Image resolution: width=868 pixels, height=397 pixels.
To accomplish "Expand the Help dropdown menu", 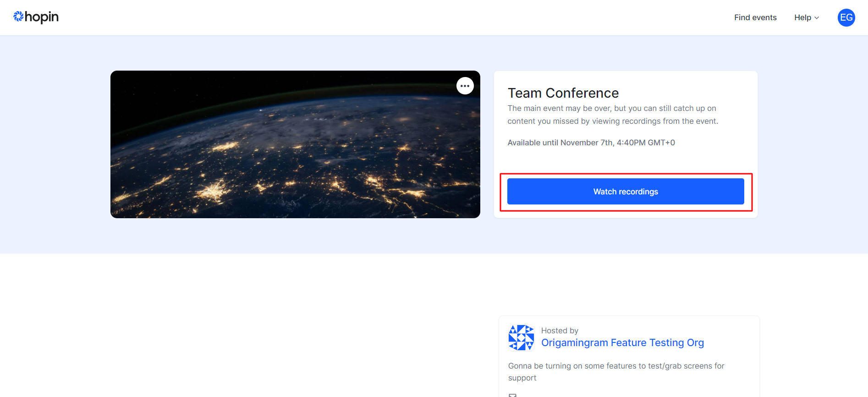I will point(807,17).
